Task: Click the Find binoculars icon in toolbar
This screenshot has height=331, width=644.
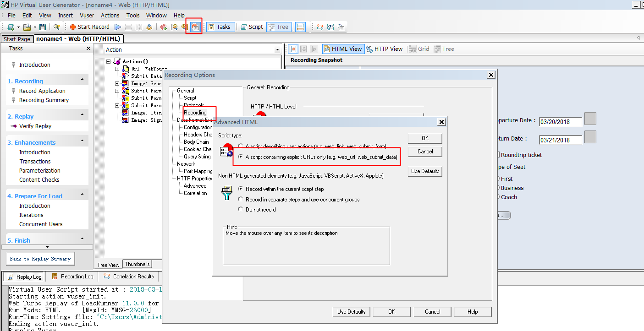Action: pyautogui.click(x=56, y=27)
